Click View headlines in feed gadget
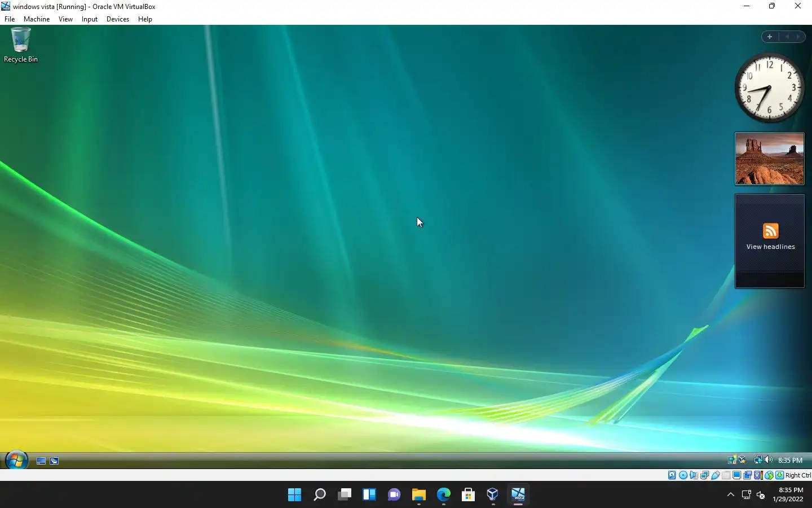The width and height of the screenshot is (812, 508). (770, 247)
